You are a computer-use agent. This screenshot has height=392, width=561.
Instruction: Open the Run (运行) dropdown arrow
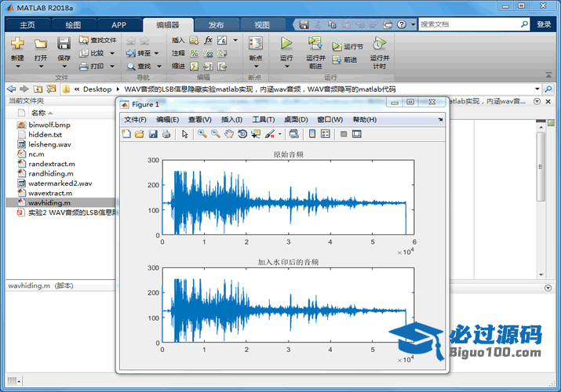pyautogui.click(x=286, y=67)
